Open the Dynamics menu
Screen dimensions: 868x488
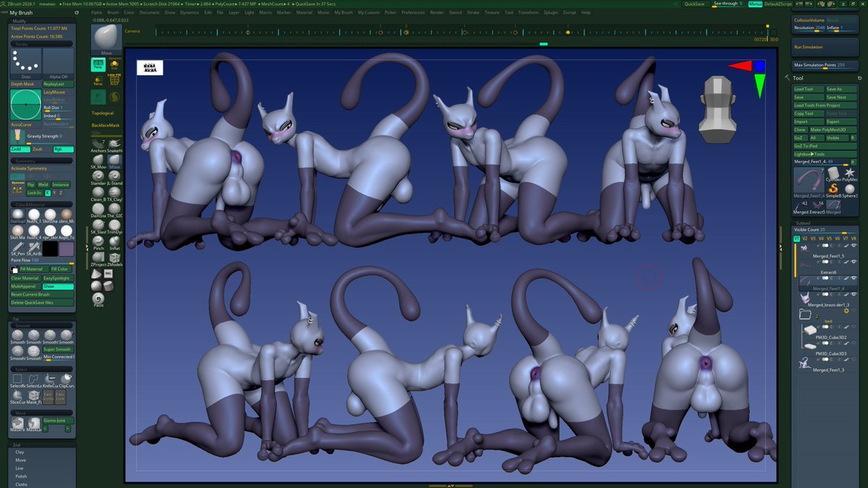[x=190, y=12]
